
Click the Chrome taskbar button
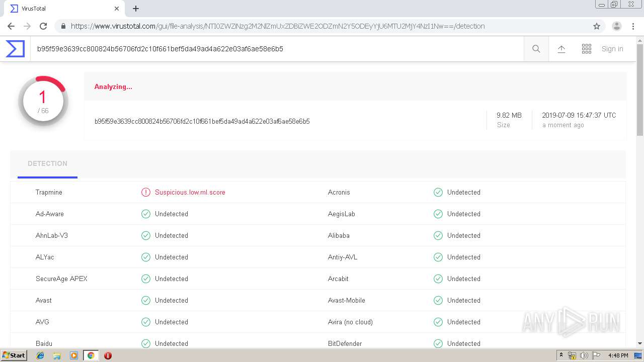[x=91, y=355]
